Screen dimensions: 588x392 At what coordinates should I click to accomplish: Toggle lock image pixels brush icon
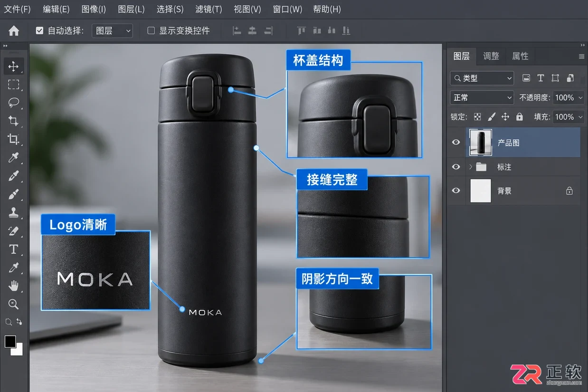coord(492,117)
